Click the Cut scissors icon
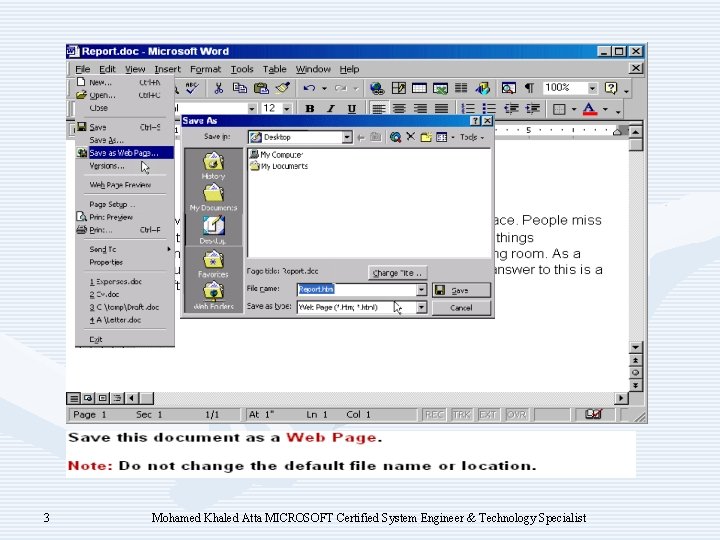This screenshot has height=540, width=720. [x=219, y=88]
